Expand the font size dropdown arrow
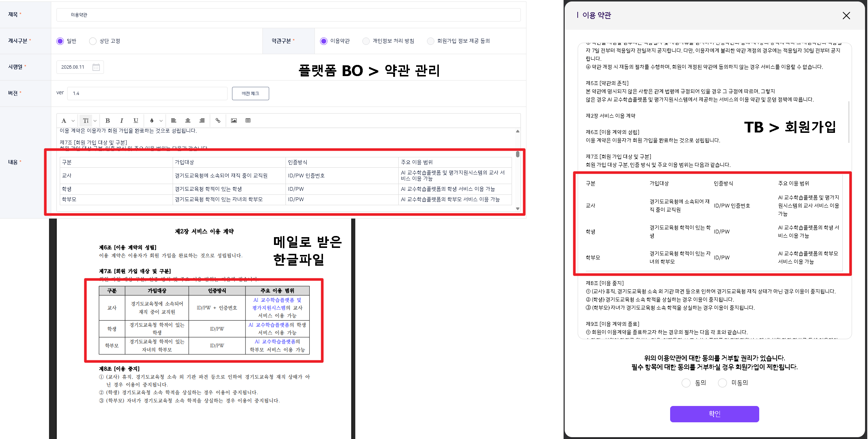The image size is (868, 439). (95, 121)
